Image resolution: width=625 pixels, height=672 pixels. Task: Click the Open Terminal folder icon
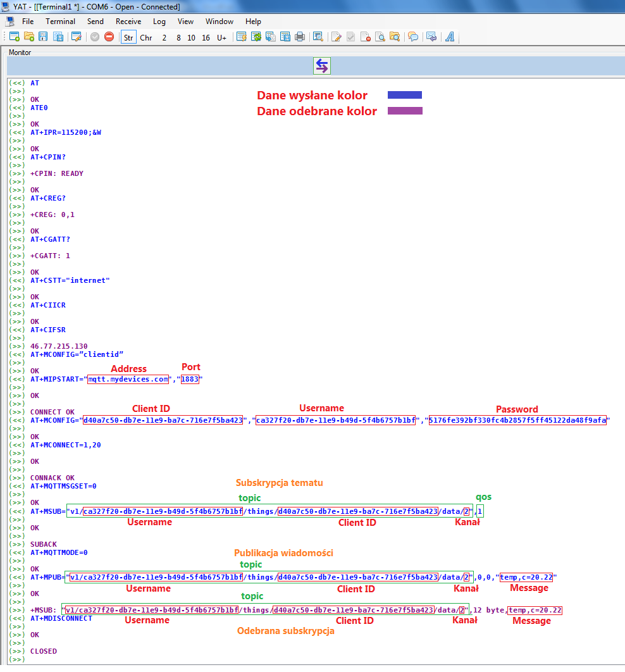[28, 37]
